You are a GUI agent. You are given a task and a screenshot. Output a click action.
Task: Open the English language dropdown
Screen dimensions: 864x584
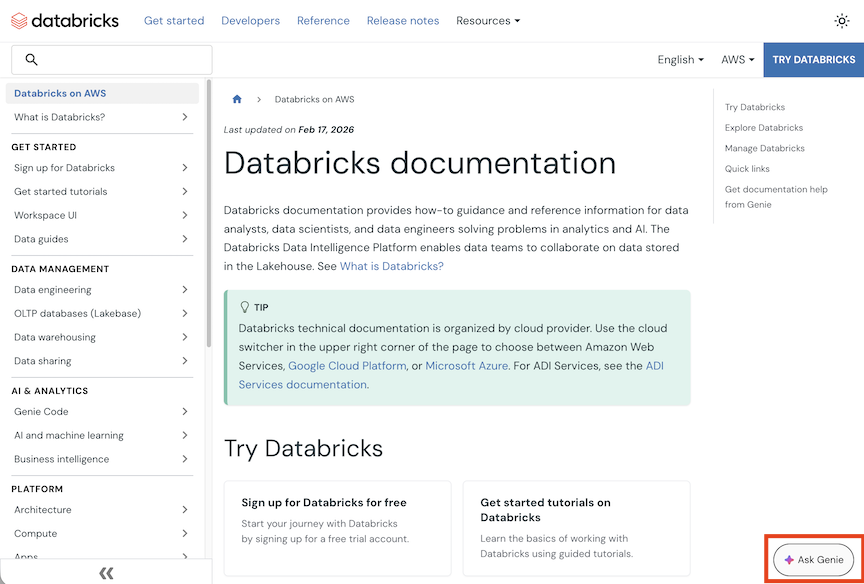point(680,59)
